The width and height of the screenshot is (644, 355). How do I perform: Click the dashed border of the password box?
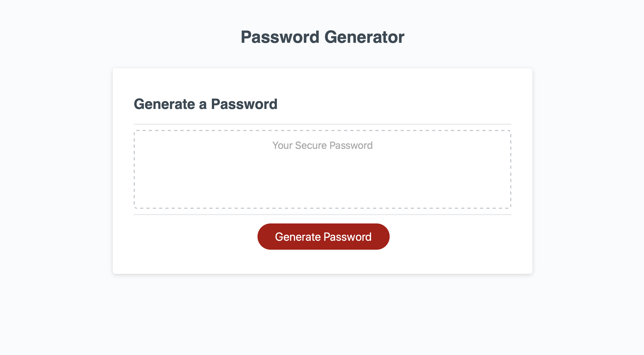coord(323,130)
